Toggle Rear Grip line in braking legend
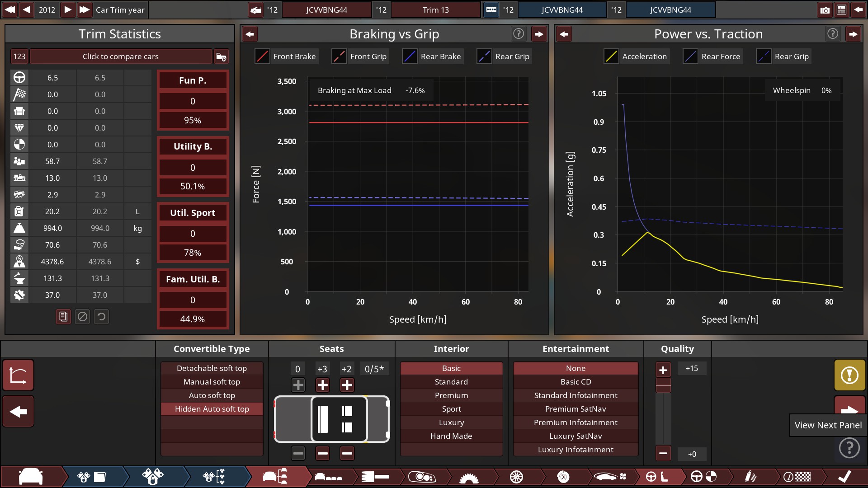This screenshot has width=868, height=488. [504, 56]
